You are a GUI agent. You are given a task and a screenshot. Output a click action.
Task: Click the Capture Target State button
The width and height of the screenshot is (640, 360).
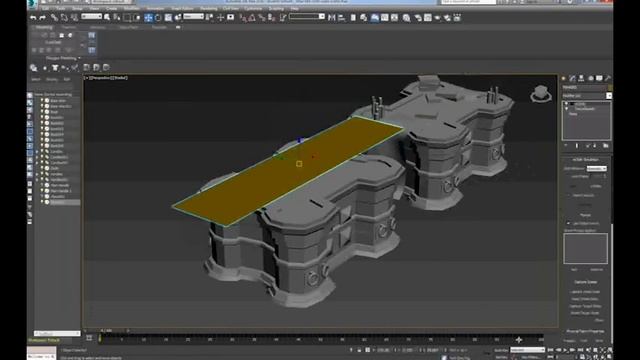tap(585, 306)
